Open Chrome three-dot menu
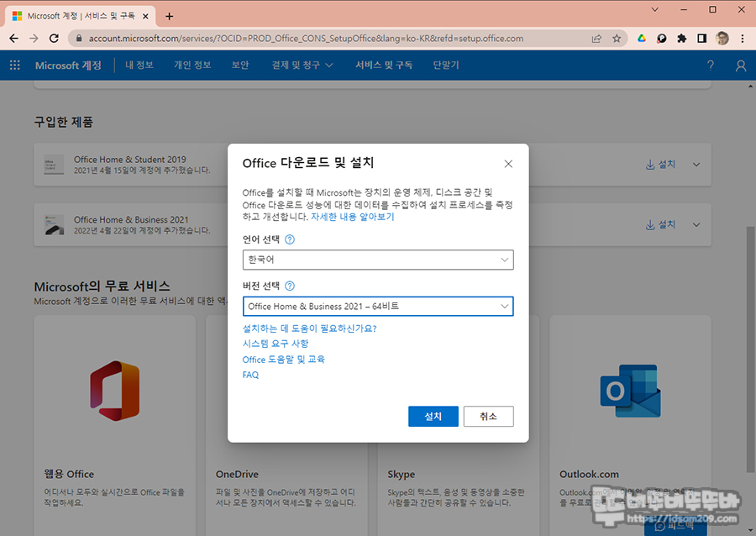This screenshot has height=536, width=756. [x=743, y=39]
